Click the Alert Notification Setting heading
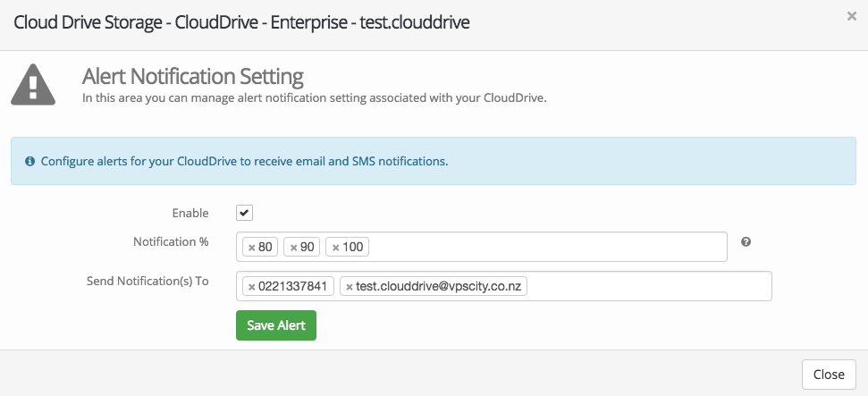This screenshot has width=868, height=396. coord(192,75)
